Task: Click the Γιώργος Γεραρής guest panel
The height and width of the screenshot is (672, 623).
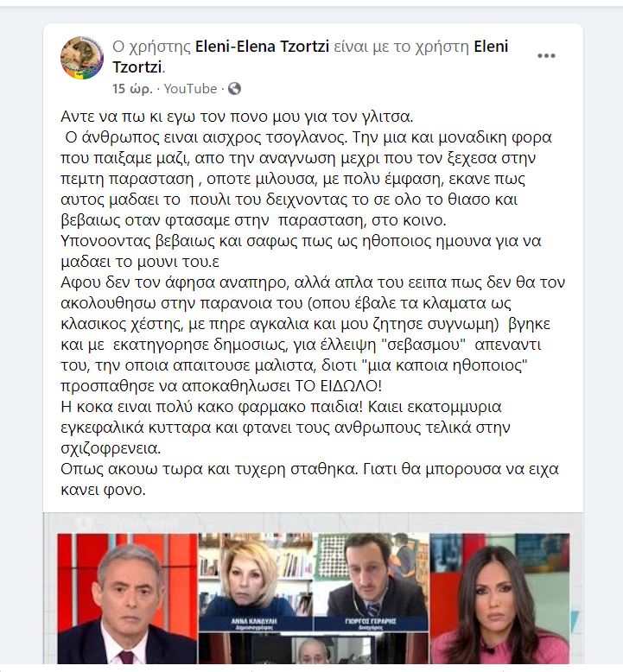Action: coord(372,582)
